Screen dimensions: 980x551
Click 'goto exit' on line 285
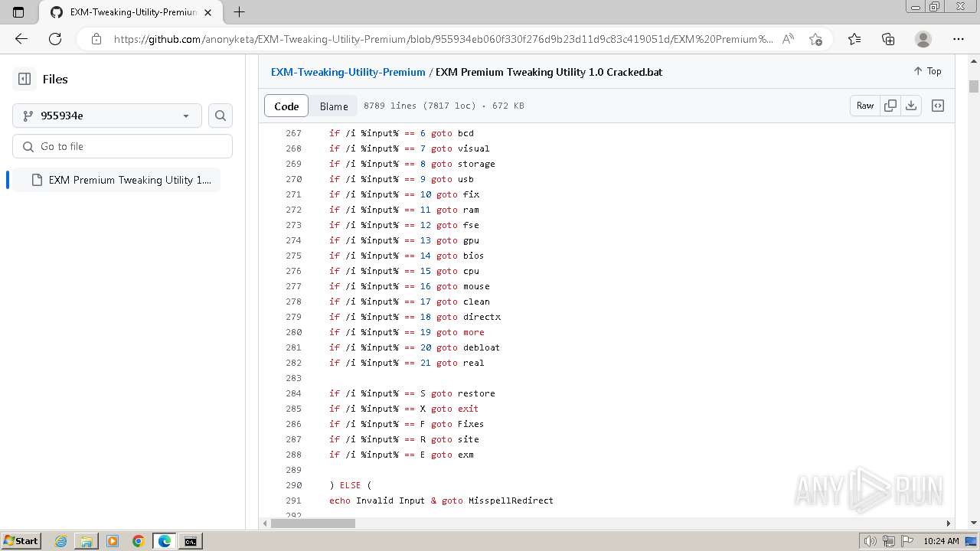455,409
